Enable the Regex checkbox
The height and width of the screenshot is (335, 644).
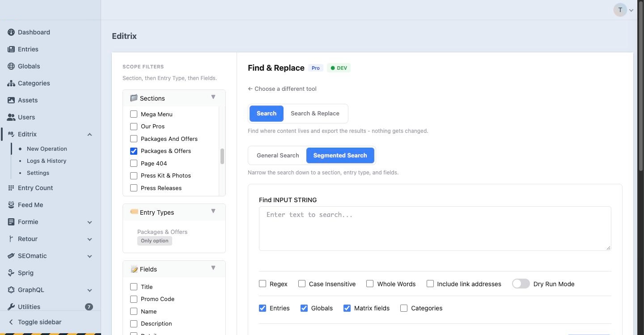263,284
